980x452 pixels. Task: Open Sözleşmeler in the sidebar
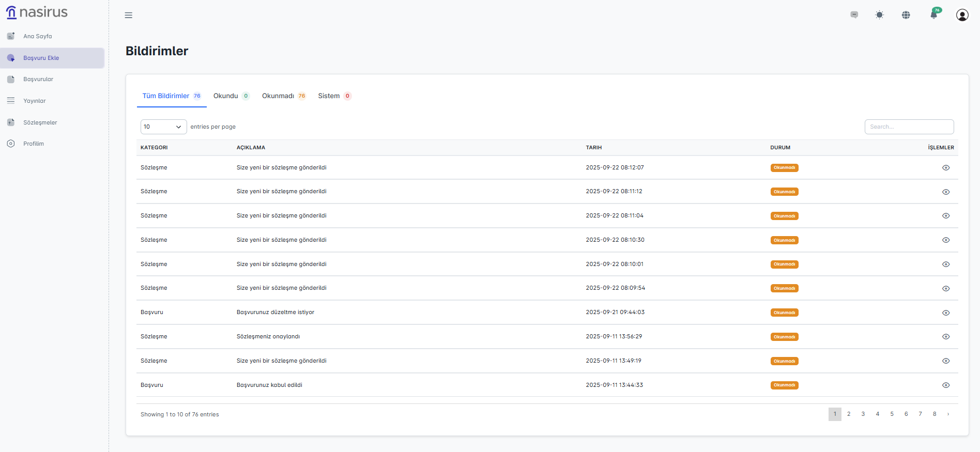tap(40, 122)
